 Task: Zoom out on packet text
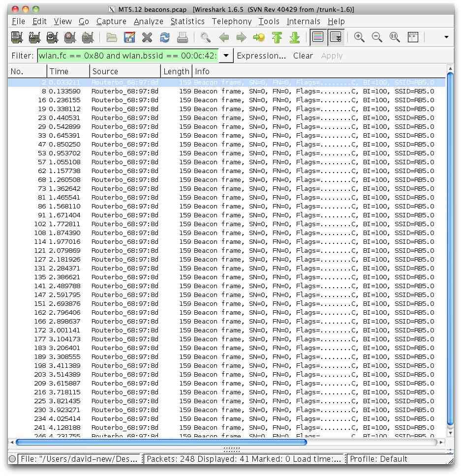click(x=377, y=37)
